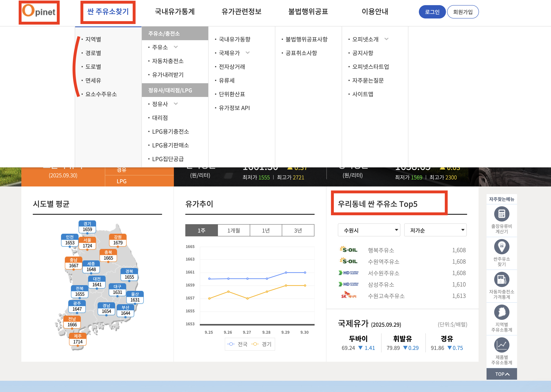This screenshot has width=551, height=392.
Task: Open the 국내유가통계 top menu
Action: click(175, 11)
